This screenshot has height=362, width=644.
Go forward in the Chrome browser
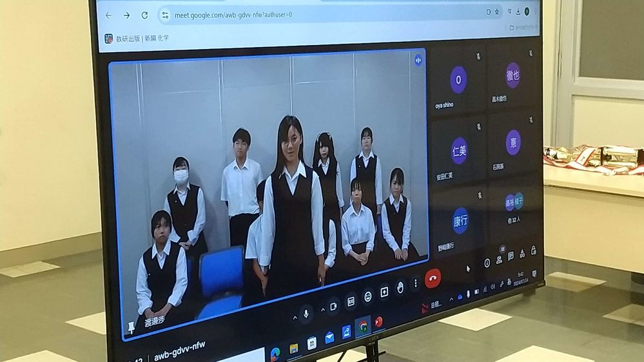(x=126, y=15)
